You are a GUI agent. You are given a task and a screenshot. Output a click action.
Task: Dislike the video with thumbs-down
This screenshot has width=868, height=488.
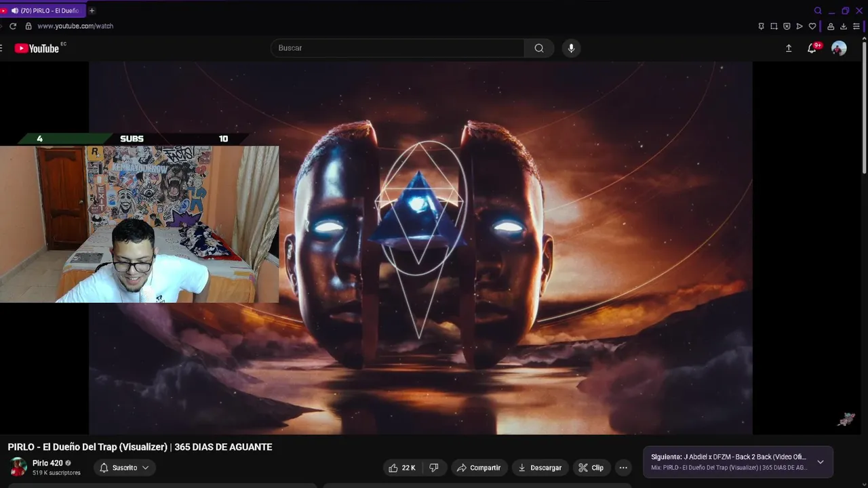click(x=434, y=468)
